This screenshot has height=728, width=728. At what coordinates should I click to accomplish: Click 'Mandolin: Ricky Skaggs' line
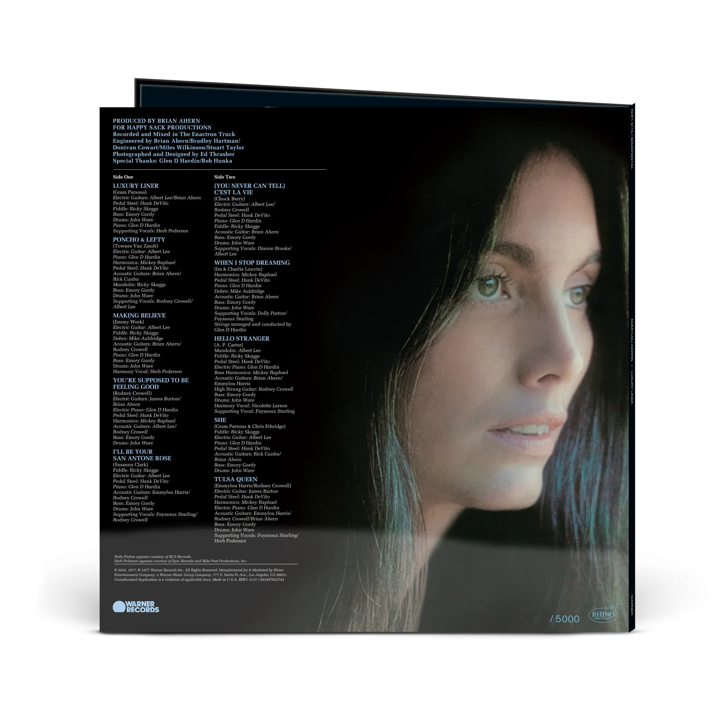(x=139, y=285)
